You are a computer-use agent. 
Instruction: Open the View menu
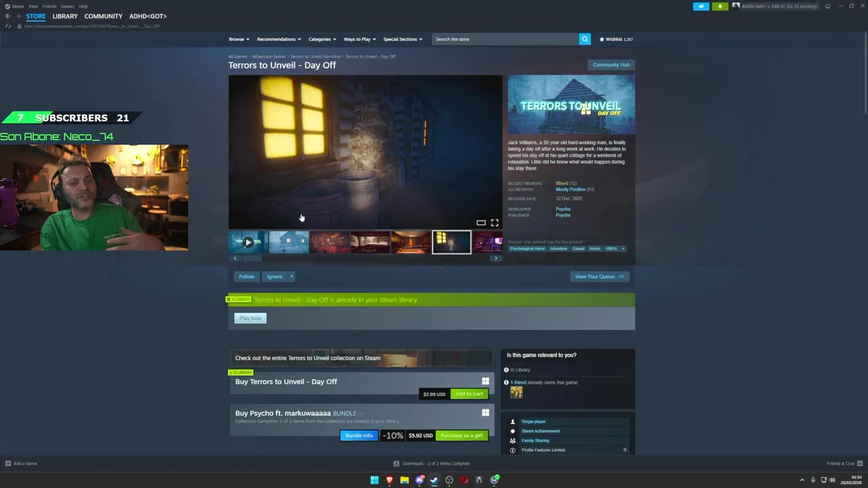pos(33,6)
